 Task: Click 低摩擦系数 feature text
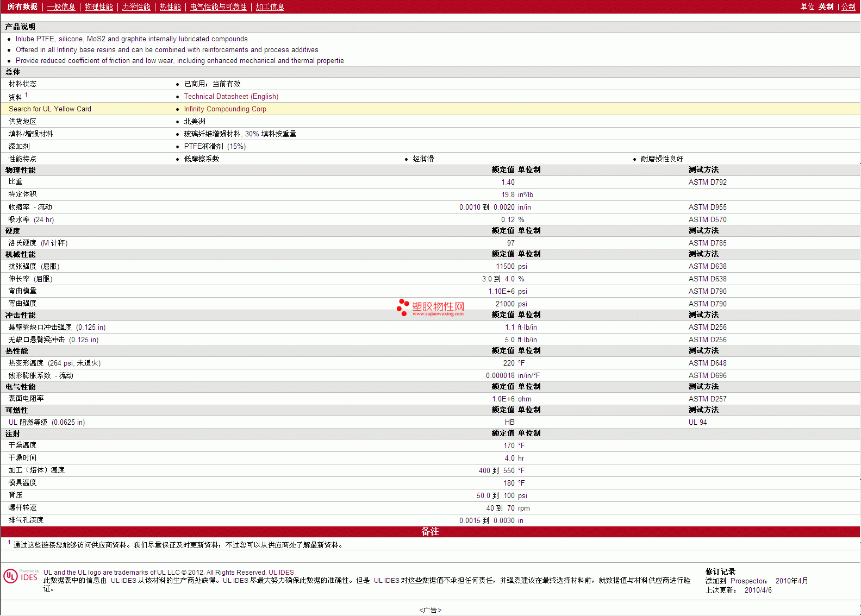coord(202,159)
